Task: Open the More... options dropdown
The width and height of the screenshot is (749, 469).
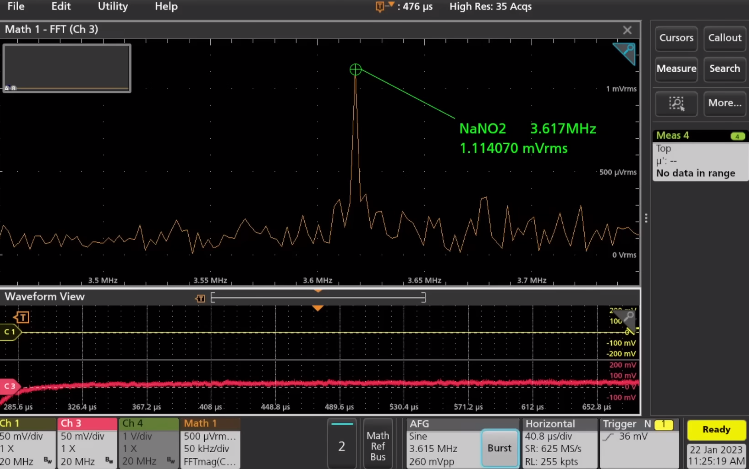Action: pos(724,102)
